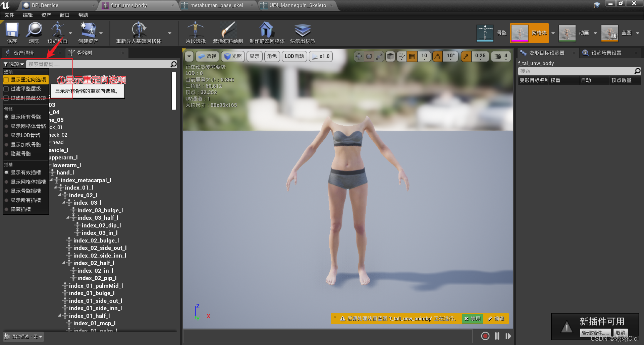Switch to Mesh (网格体) editor mode
Screen dimensions: 644x345
pos(529,33)
